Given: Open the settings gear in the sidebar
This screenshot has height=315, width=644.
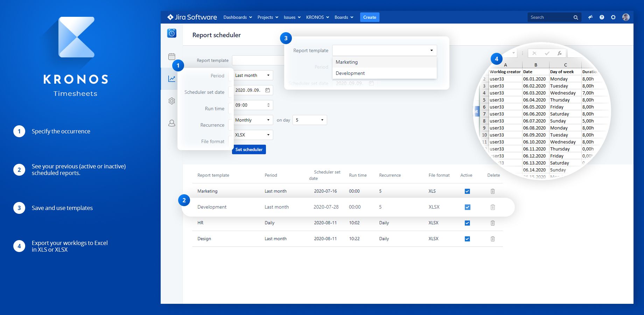Looking at the screenshot, I should tap(171, 101).
